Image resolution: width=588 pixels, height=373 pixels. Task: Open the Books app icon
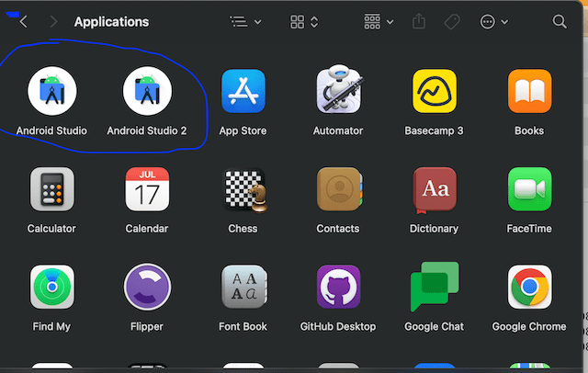pyautogui.click(x=530, y=91)
